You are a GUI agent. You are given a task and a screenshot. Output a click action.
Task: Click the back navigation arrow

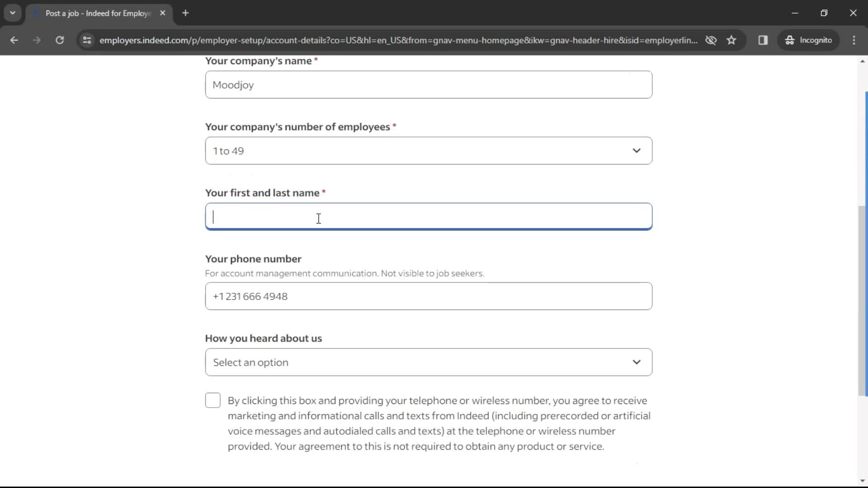pos(14,40)
